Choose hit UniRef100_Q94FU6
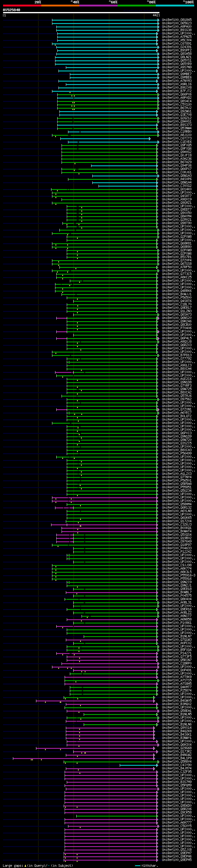The width and height of the screenshot is (197, 868). point(177,165)
